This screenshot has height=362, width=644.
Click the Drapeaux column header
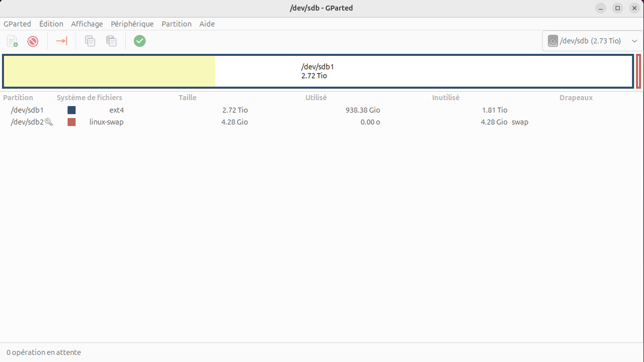coord(576,98)
